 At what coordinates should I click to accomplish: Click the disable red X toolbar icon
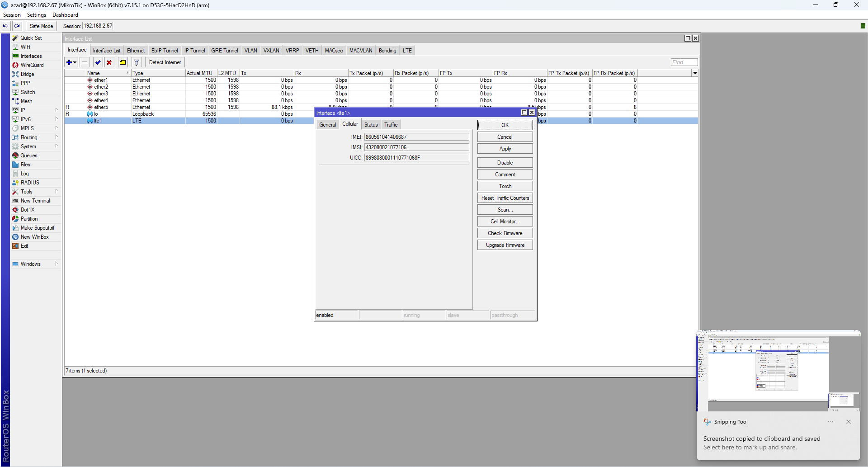(109, 62)
